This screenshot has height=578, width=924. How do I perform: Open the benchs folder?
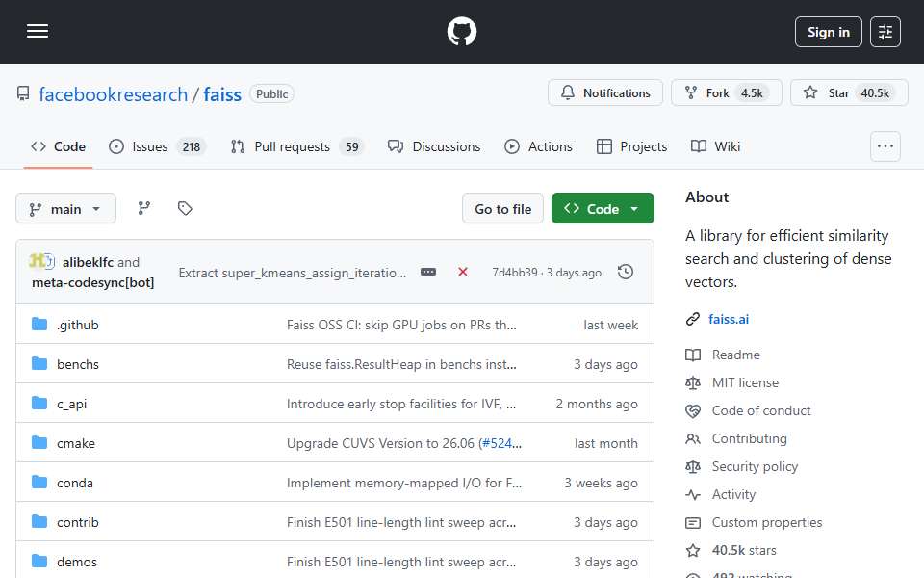pyautogui.click(x=78, y=364)
